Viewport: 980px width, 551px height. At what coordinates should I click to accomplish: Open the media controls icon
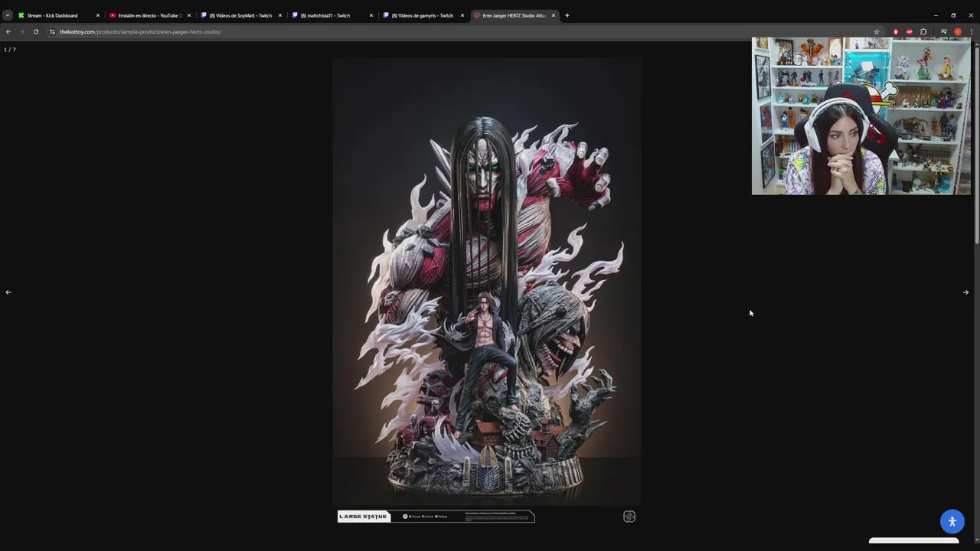(944, 31)
